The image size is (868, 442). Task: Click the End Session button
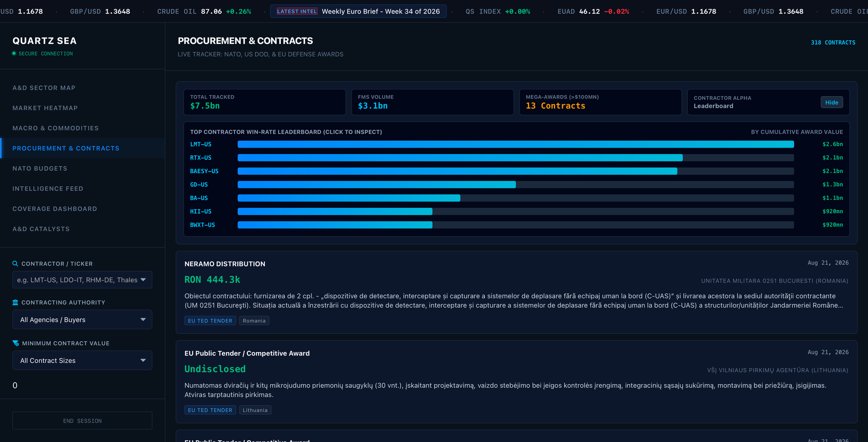(82, 421)
